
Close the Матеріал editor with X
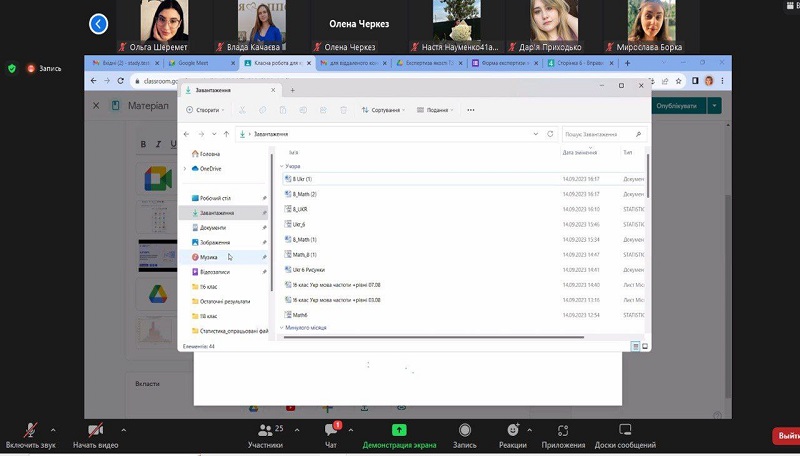[96, 106]
